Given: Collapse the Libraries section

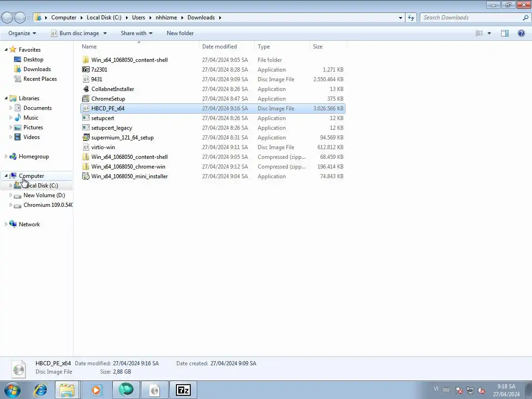Looking at the screenshot, I should coord(6,98).
